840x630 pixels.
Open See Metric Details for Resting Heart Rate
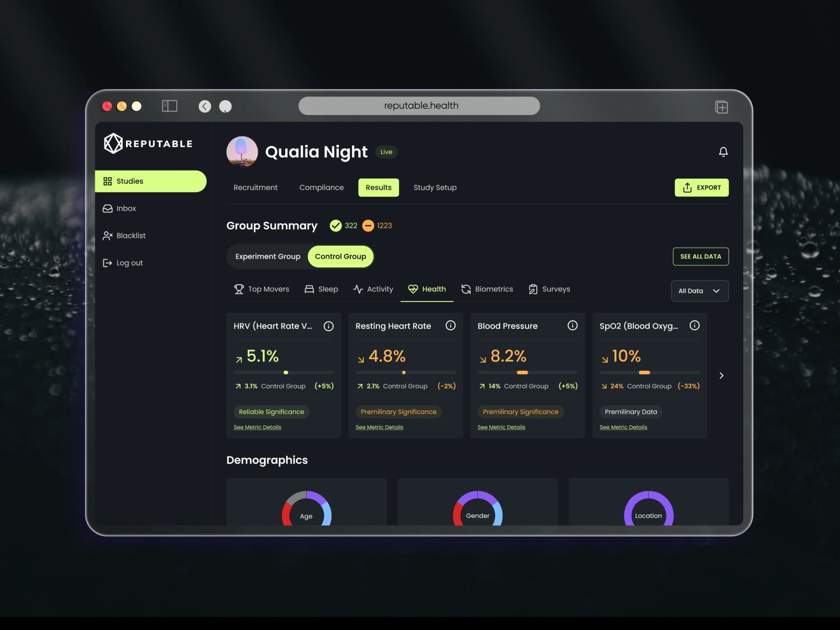coord(379,427)
